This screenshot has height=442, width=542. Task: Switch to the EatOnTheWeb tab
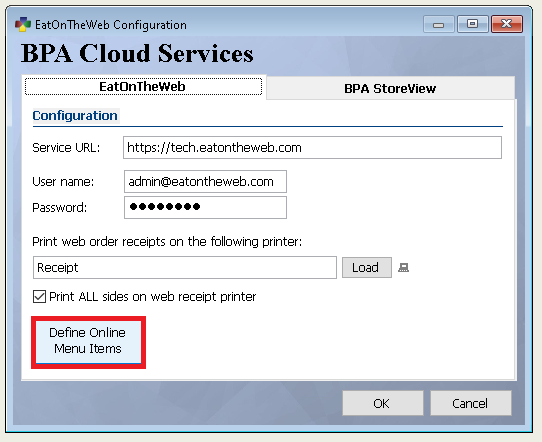(143, 86)
